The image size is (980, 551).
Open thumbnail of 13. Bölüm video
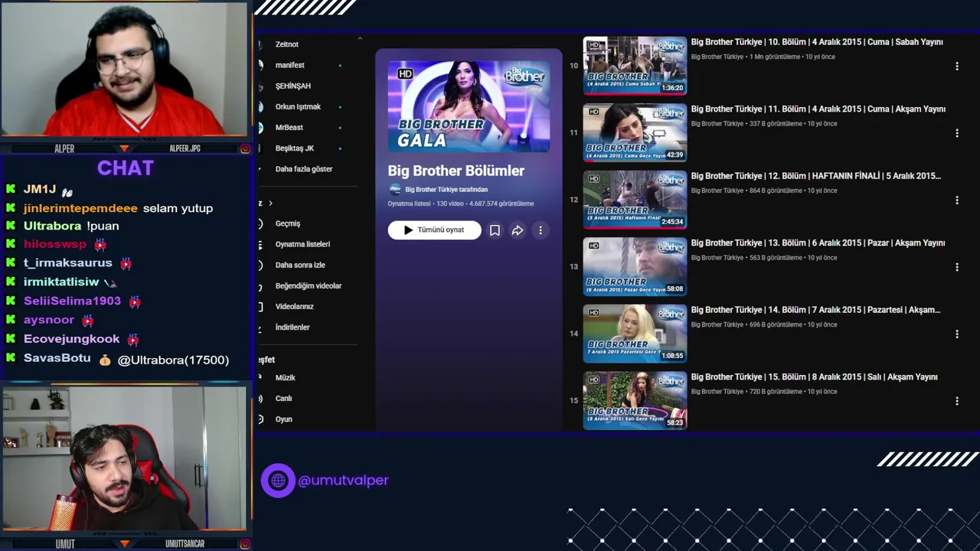tap(635, 266)
